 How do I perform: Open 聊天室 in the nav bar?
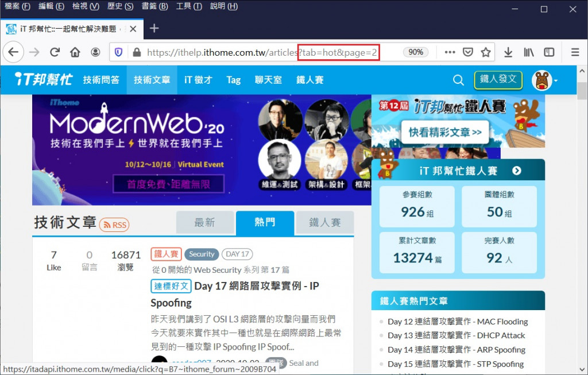point(268,80)
